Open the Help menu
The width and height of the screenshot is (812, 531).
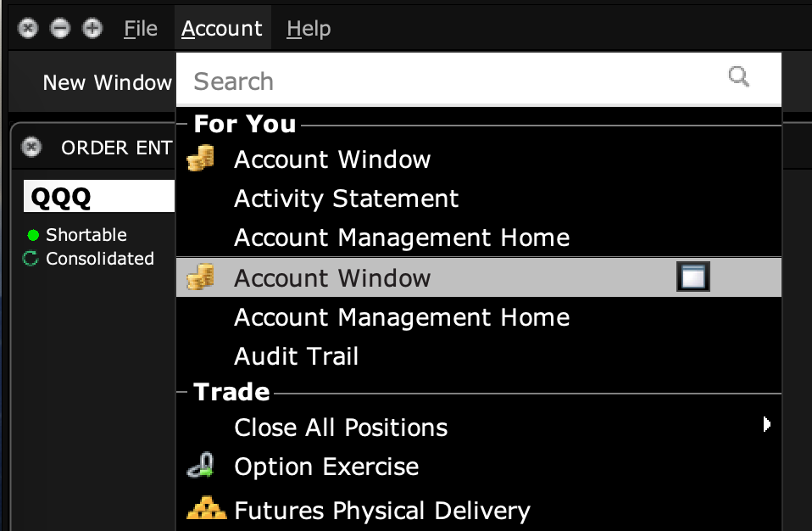[x=307, y=28]
